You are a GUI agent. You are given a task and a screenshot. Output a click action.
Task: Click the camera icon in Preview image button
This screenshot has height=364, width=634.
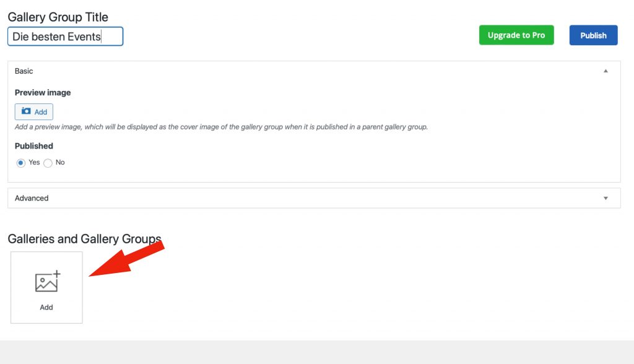(x=26, y=111)
